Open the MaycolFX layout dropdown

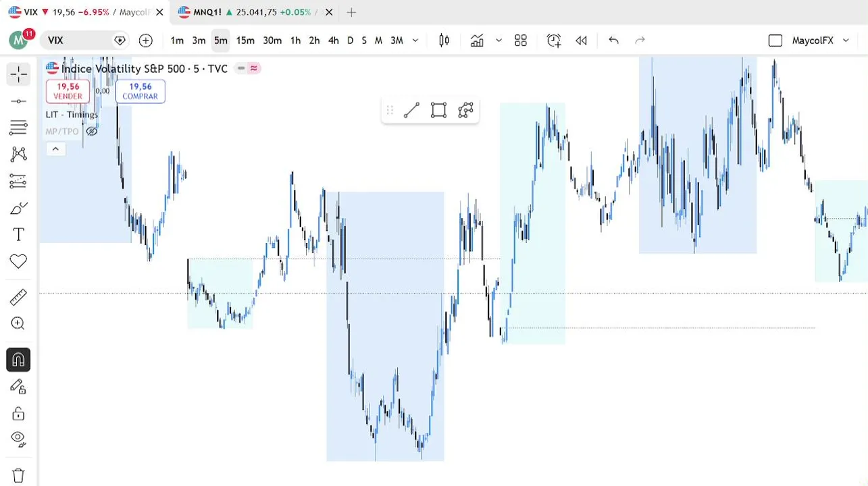coord(846,40)
